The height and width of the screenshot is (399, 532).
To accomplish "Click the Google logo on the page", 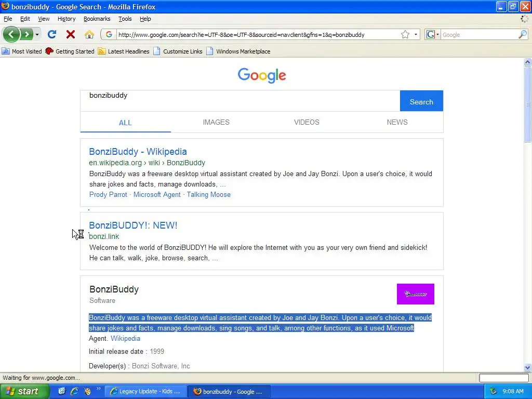I will pyautogui.click(x=262, y=75).
